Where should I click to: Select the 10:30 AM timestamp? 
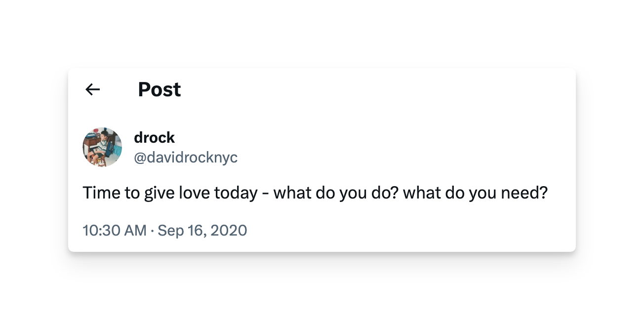(115, 230)
